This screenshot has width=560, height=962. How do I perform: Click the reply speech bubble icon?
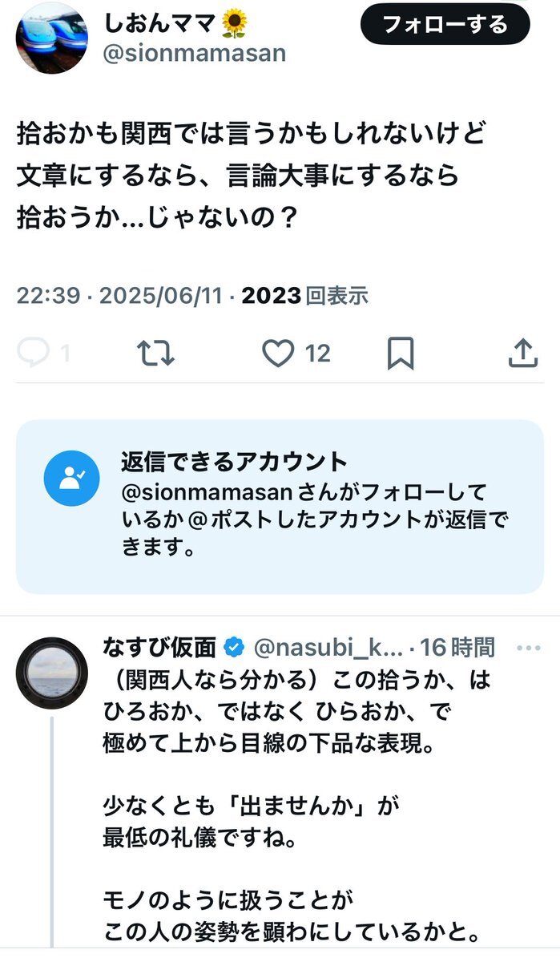(34, 353)
